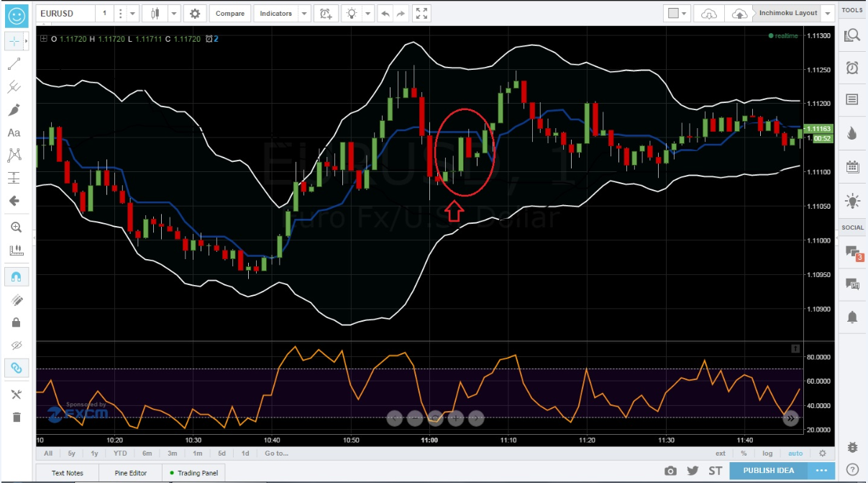Click the Inchimoku Layout name
The height and width of the screenshot is (483, 868).
point(788,13)
